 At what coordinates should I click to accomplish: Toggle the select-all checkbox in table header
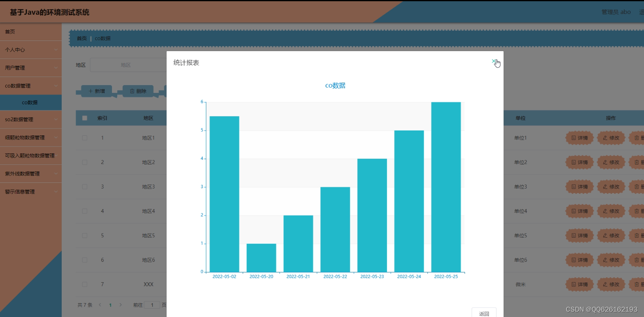(x=85, y=118)
